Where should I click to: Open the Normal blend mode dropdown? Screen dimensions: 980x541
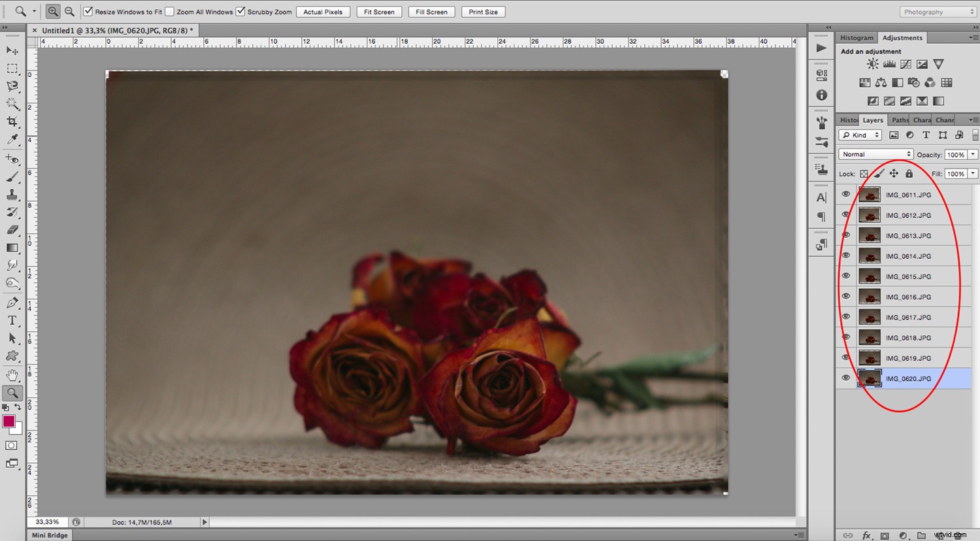tap(875, 154)
